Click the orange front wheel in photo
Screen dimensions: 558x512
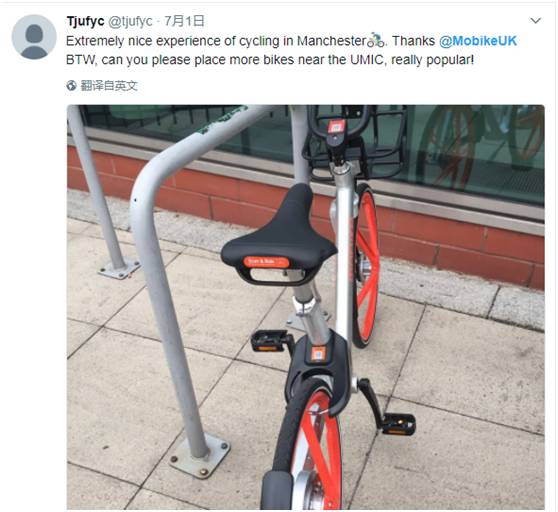tap(366, 265)
